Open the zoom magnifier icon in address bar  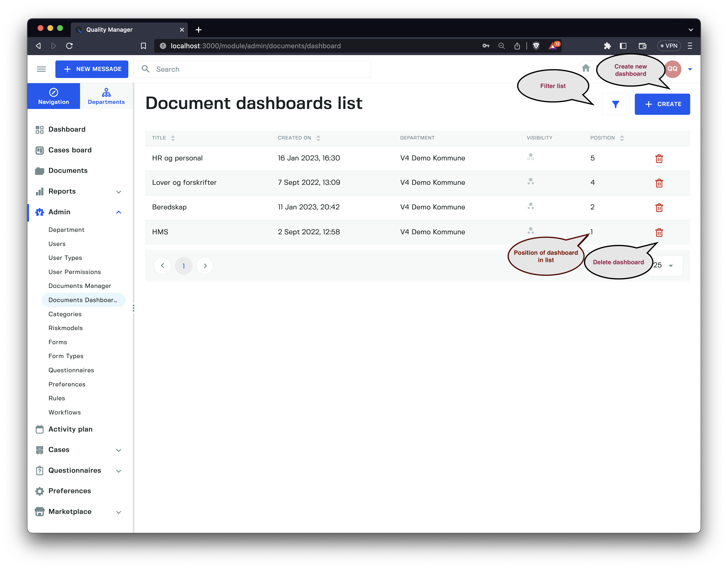501,46
